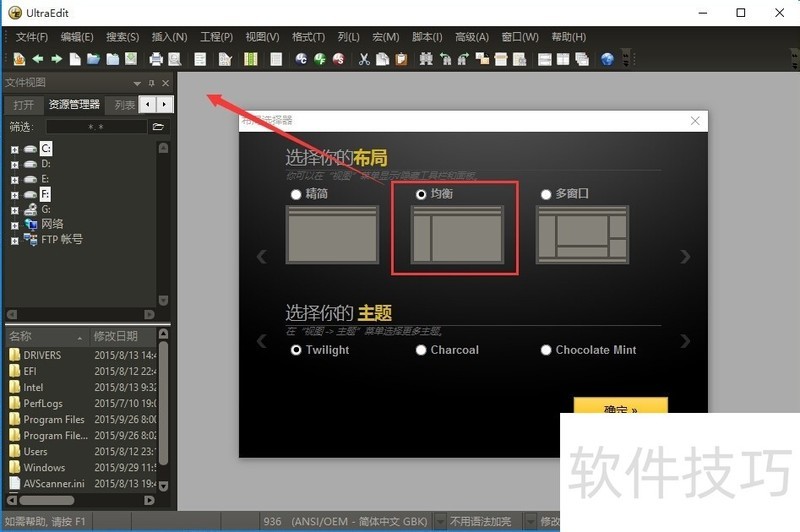This screenshot has height=532, width=800.
Task: Close the layout selector dialog
Action: pyautogui.click(x=695, y=121)
